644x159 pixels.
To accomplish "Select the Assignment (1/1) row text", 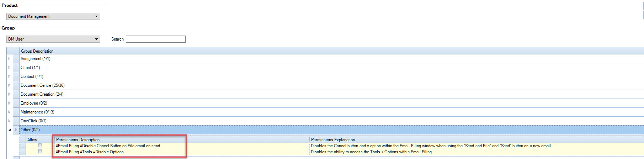I will pos(36,59).
